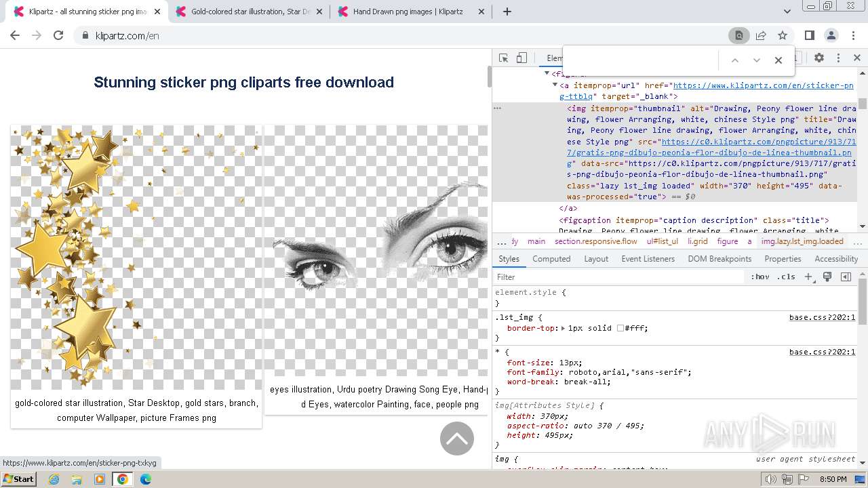Viewport: 868px width, 488px height.
Task: Open three-dot actions for selected img node
Action: [x=497, y=108]
